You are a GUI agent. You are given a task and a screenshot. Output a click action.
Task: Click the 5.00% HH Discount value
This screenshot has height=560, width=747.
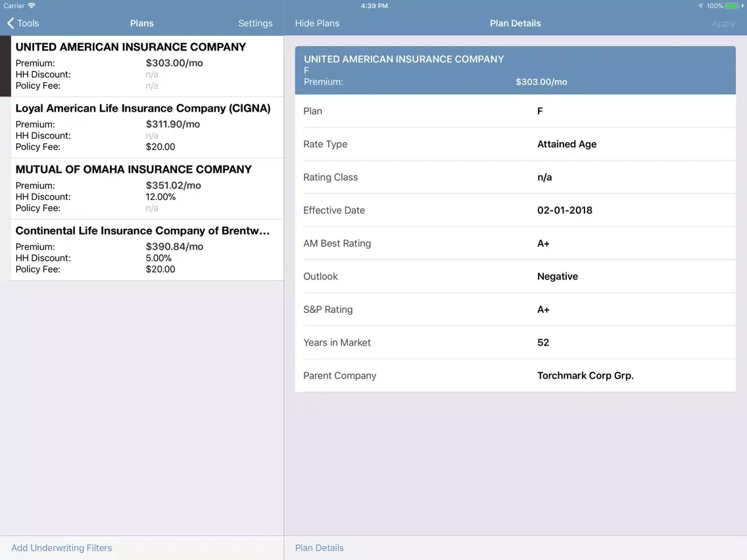click(x=158, y=258)
